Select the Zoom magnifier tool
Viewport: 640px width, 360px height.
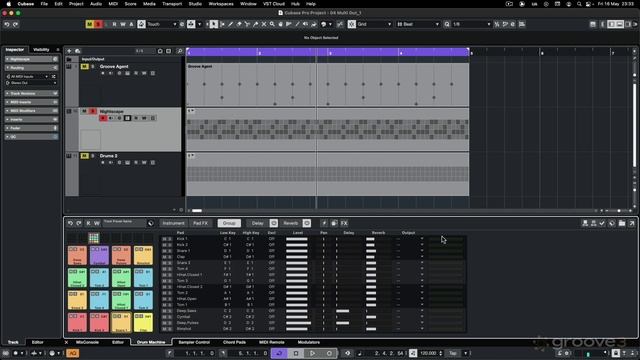pos(272,24)
